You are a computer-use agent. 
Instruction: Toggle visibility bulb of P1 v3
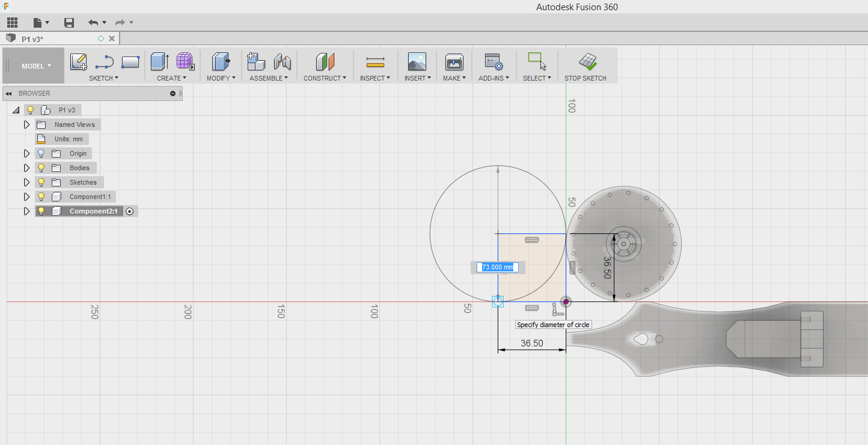[30, 110]
